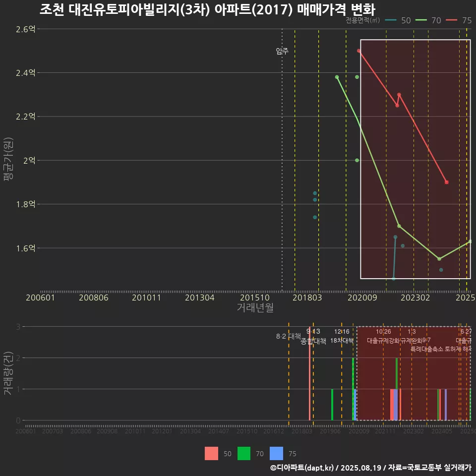Click the 10·26 대출규제강화 annotation

(383, 336)
